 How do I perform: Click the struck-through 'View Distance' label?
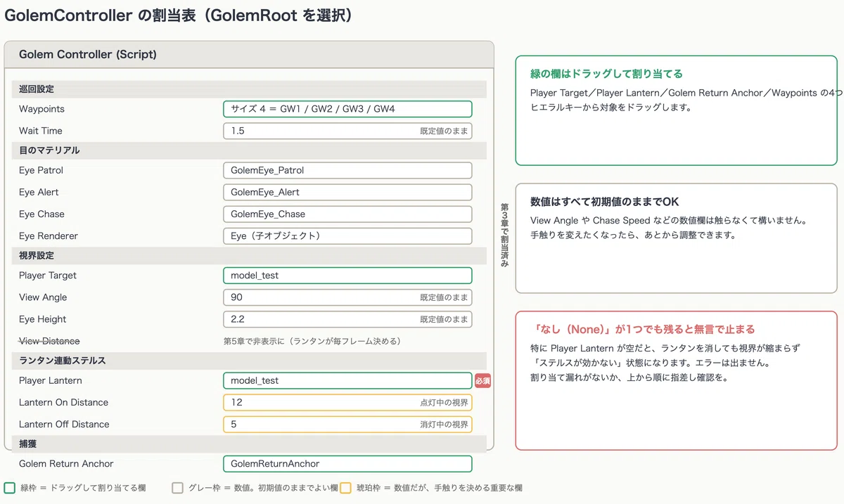coord(49,341)
